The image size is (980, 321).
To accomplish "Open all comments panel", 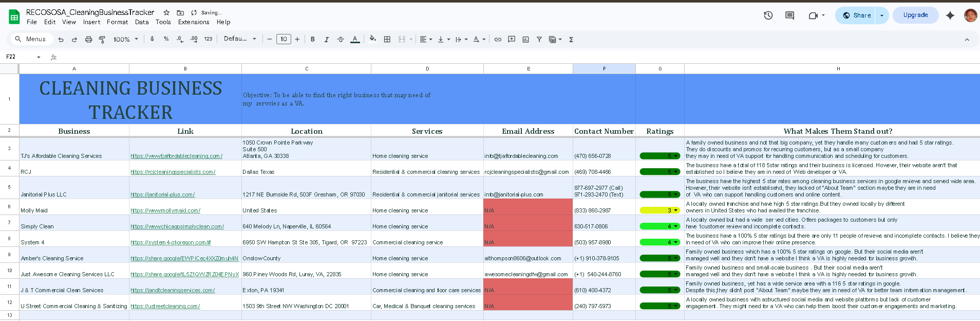I will [790, 15].
